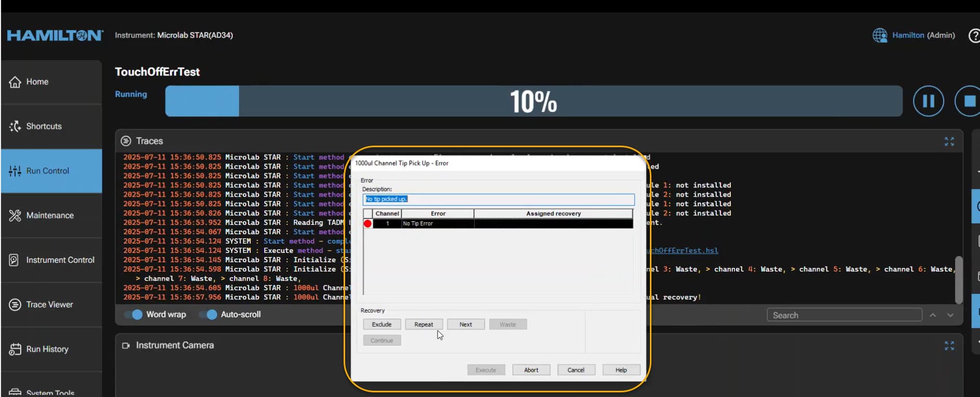Open help question mark icon
Image resolution: width=980 pixels, height=397 pixels.
coord(974,35)
